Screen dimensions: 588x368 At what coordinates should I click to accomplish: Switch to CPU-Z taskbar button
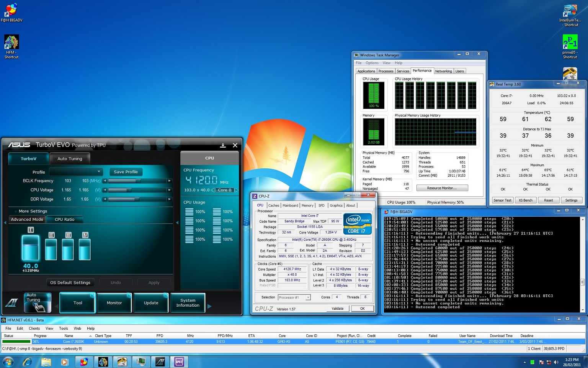pyautogui.click(x=179, y=361)
